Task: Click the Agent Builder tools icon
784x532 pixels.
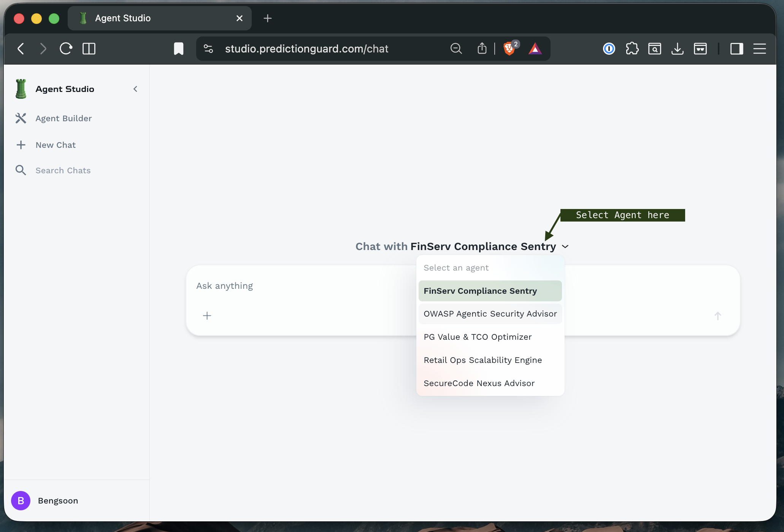Action: tap(21, 118)
